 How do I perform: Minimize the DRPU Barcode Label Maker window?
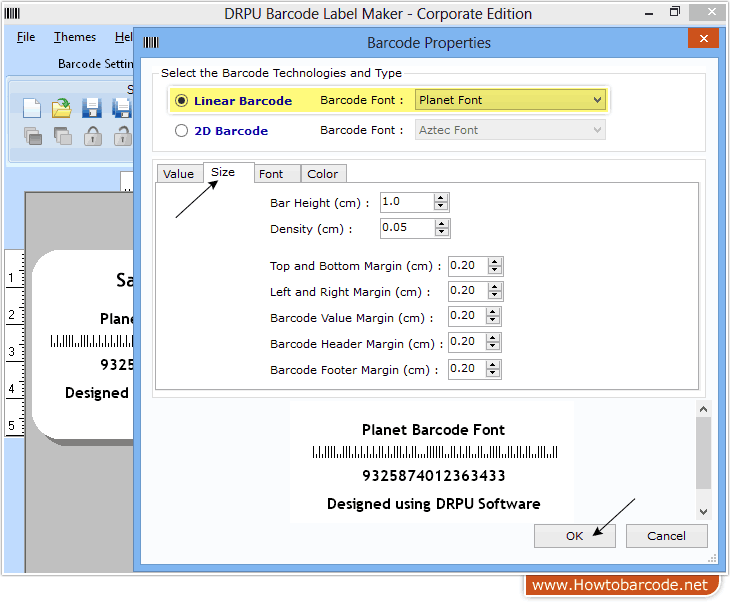[649, 14]
